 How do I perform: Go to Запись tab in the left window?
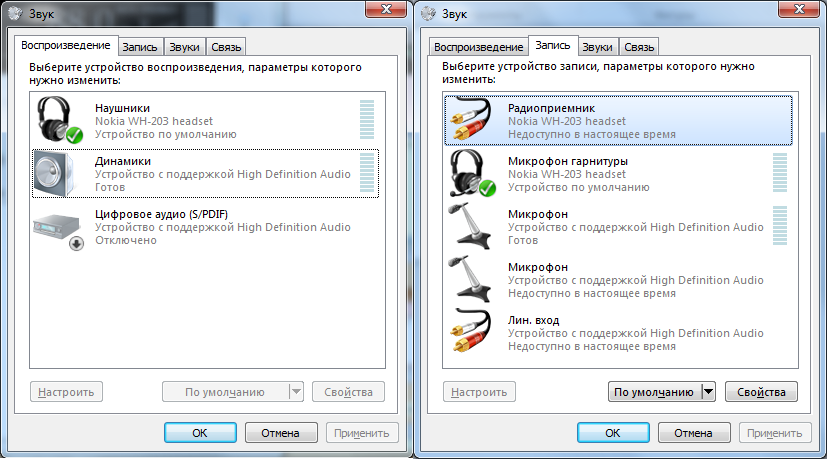(x=140, y=47)
